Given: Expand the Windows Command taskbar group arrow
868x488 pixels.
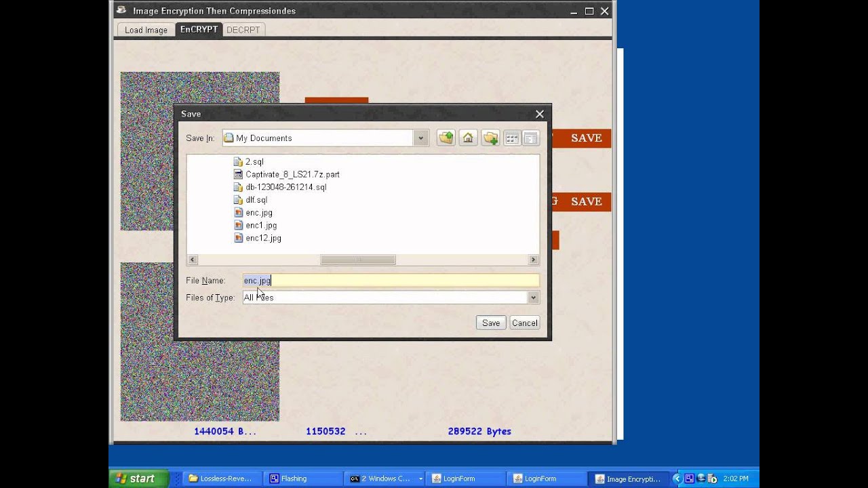Looking at the screenshot, I should [x=420, y=479].
